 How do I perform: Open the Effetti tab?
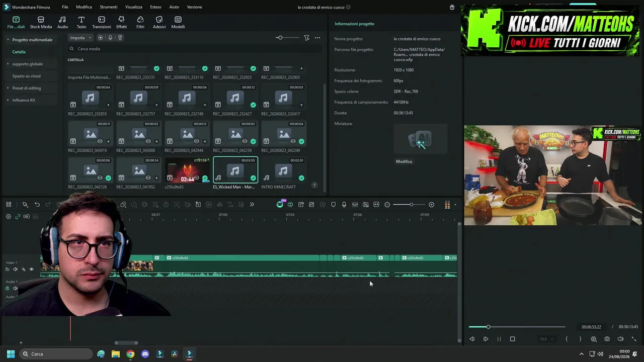tap(121, 22)
